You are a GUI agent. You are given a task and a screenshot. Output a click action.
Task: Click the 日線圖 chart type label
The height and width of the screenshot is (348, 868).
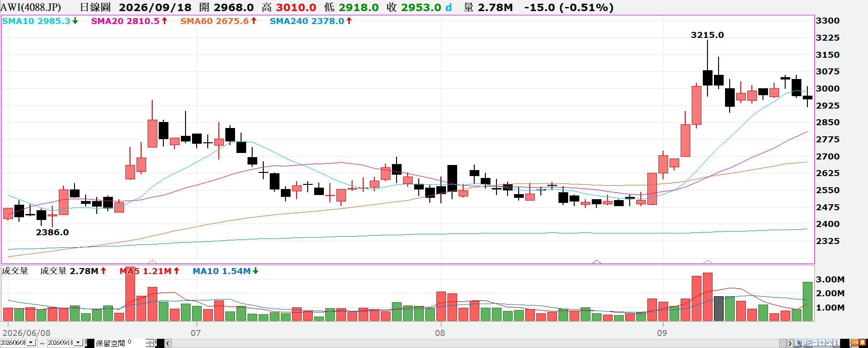click(x=95, y=7)
